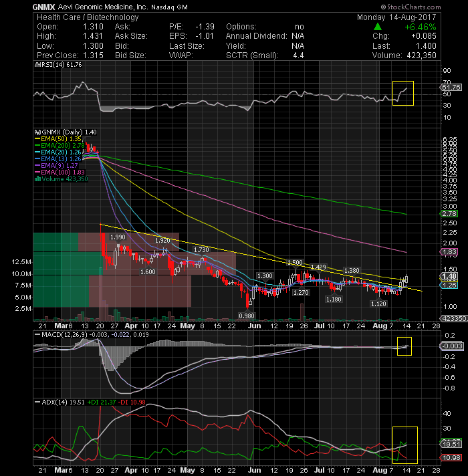468x476 pixels.
Task: Click the EMA(200) green legend entry
Action: tap(60, 146)
